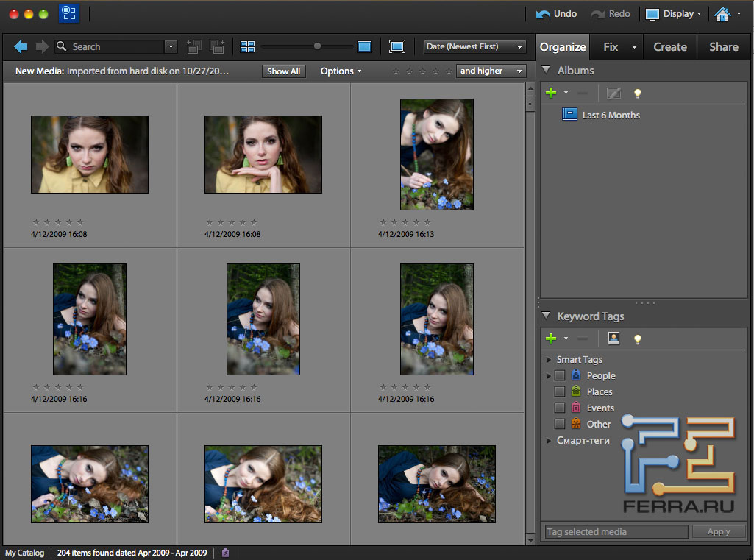Viewport: 754px width, 560px height.
Task: Click the small thumbnails grid icon
Action: pyautogui.click(x=247, y=47)
